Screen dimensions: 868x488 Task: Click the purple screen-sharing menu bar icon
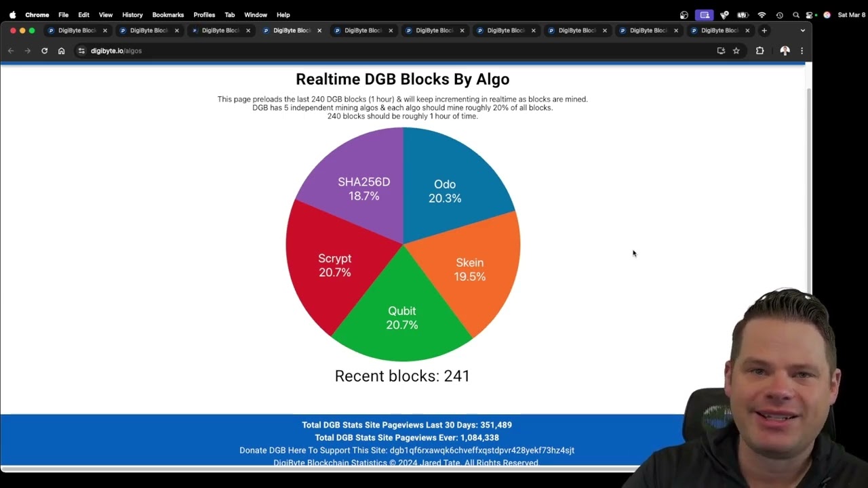tap(704, 15)
